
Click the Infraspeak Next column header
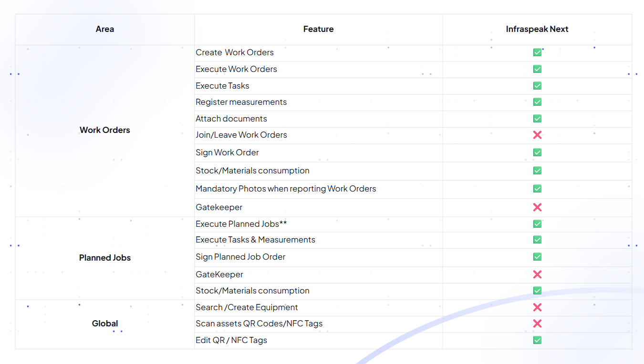[x=537, y=29]
